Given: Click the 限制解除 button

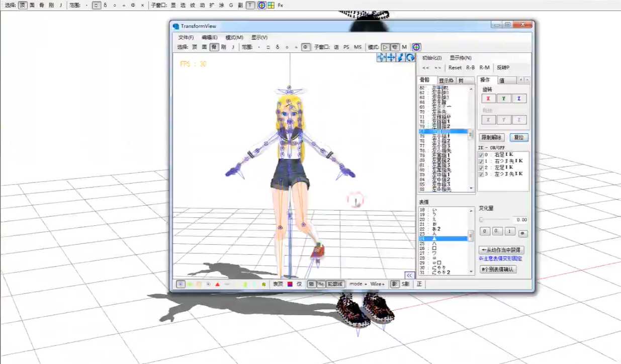Looking at the screenshot, I should click(492, 137).
